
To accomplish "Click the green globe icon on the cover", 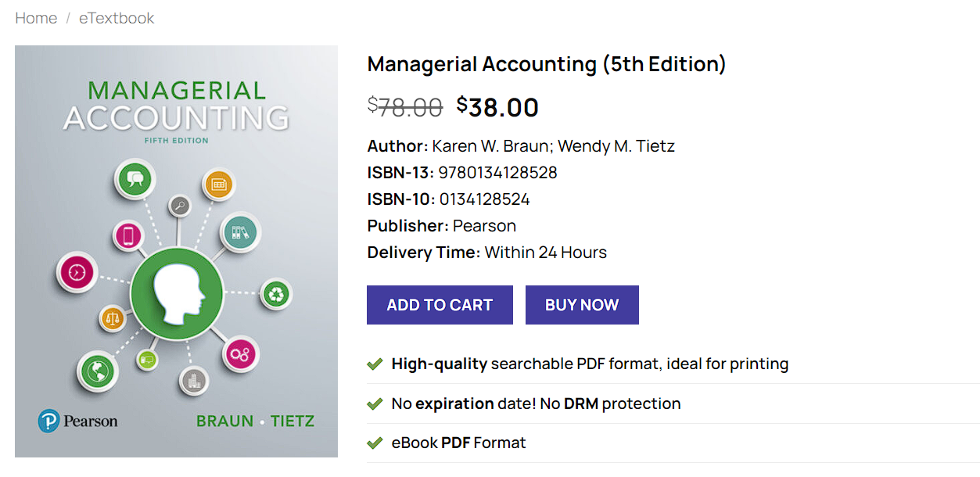I will [97, 371].
